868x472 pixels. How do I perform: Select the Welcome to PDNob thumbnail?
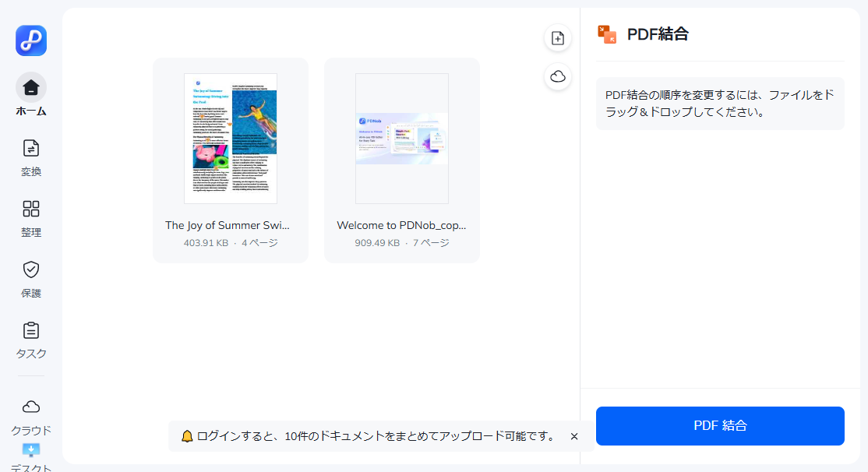click(401, 138)
